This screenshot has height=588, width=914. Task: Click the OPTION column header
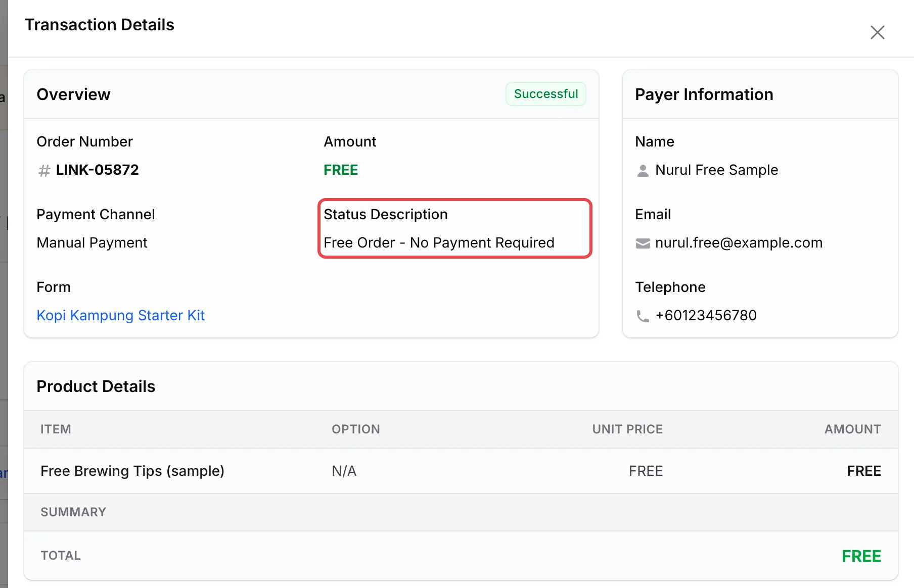[x=356, y=429]
